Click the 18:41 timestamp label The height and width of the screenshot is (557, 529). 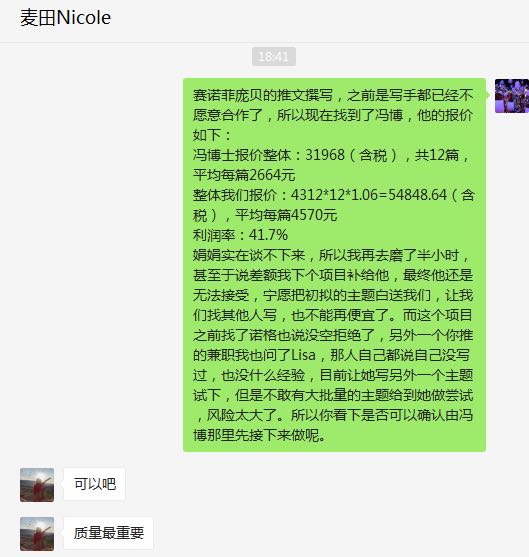274,56
